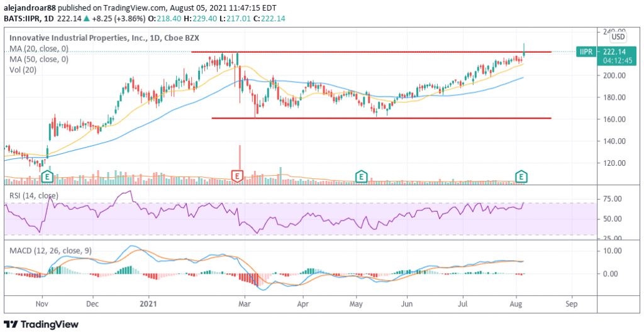Click the Innovative Industrial Properties chart title

pos(104,38)
